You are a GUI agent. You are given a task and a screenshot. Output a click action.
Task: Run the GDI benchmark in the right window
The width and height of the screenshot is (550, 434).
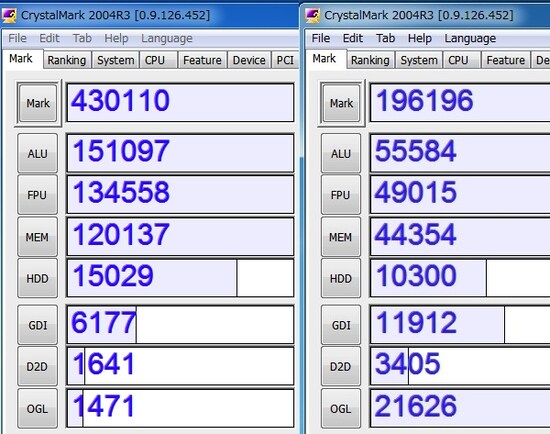click(x=341, y=325)
